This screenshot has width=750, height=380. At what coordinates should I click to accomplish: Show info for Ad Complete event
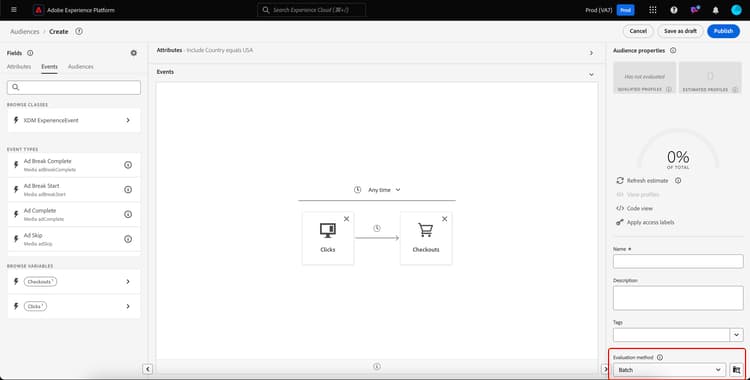(128, 214)
